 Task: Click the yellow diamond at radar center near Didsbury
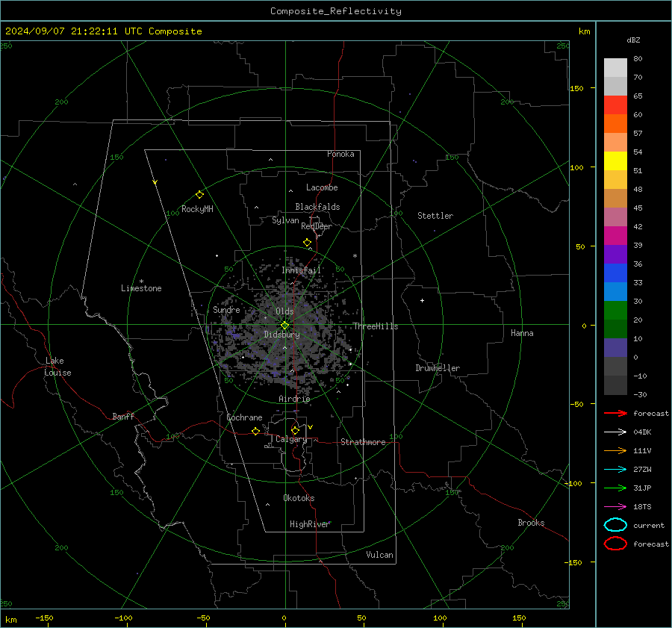click(x=284, y=326)
